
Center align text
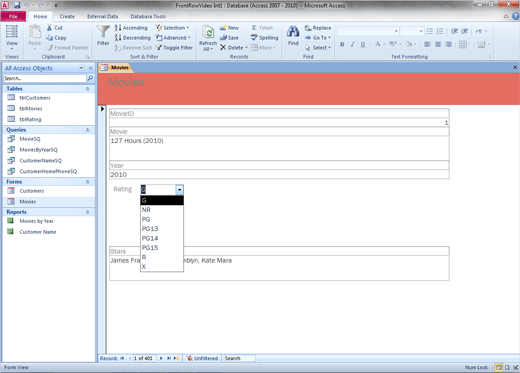point(438,44)
